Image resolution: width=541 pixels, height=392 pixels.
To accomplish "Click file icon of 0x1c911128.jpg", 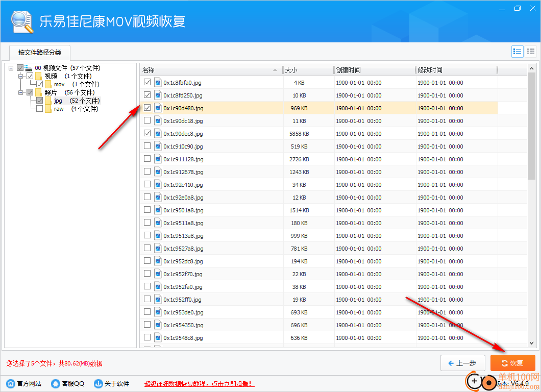I will click(158, 159).
